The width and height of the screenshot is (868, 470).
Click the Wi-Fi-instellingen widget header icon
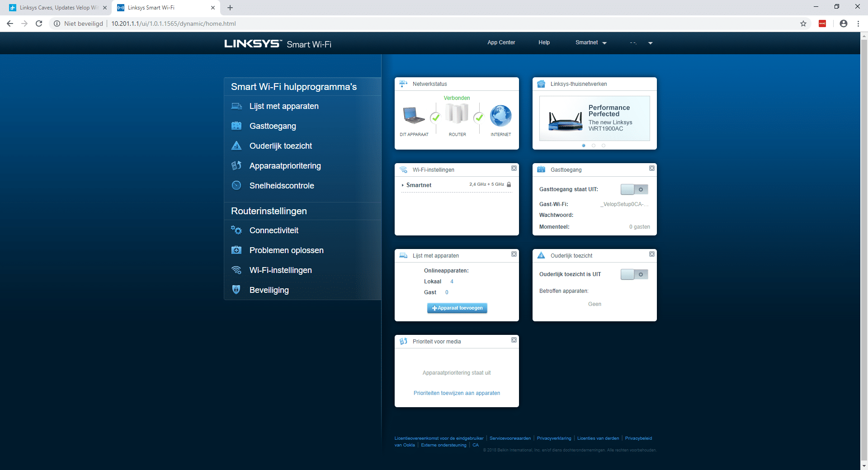403,169
